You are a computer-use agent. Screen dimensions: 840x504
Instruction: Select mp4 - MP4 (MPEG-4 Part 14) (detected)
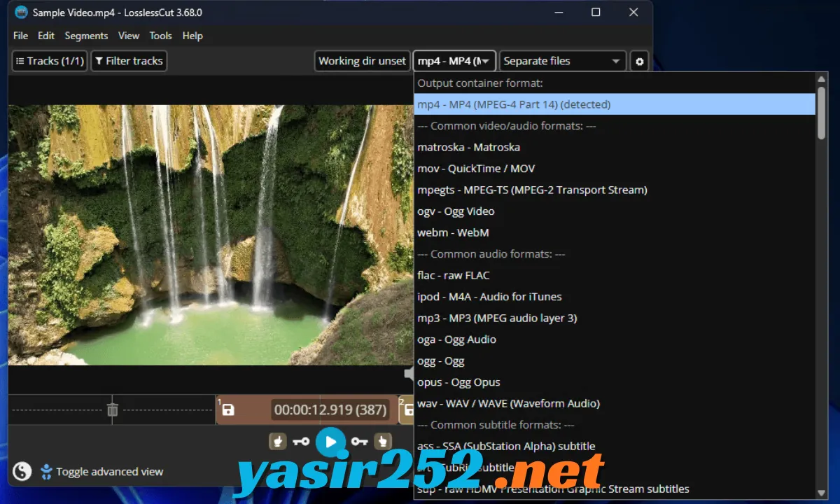[615, 104]
